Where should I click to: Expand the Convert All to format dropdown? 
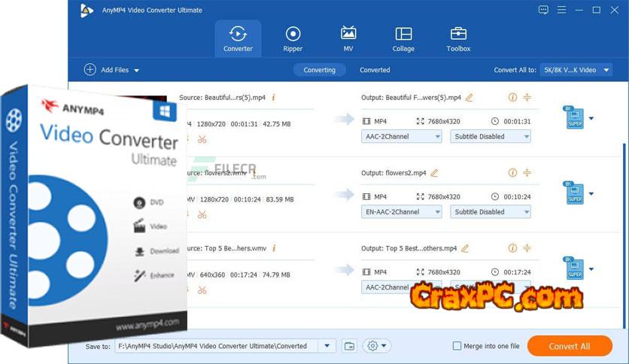576,70
